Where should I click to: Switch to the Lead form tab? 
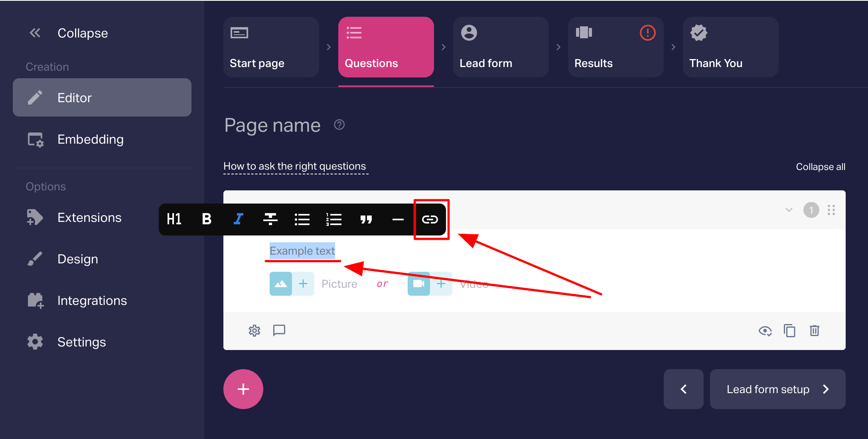pyautogui.click(x=501, y=47)
